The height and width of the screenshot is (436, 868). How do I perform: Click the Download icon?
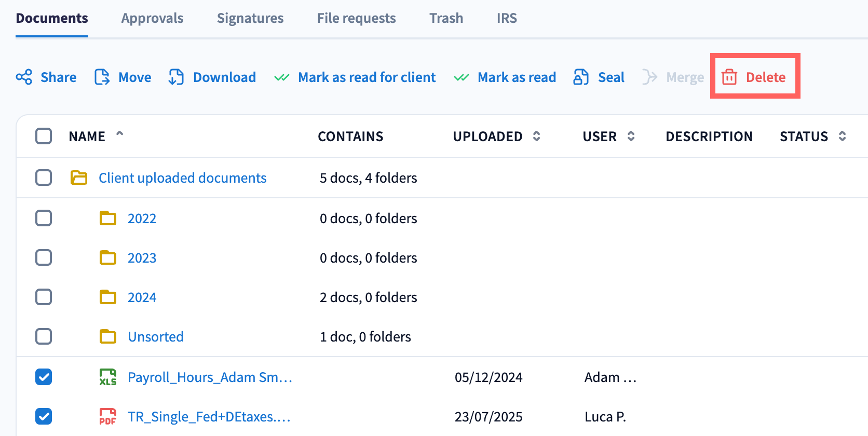tap(177, 77)
